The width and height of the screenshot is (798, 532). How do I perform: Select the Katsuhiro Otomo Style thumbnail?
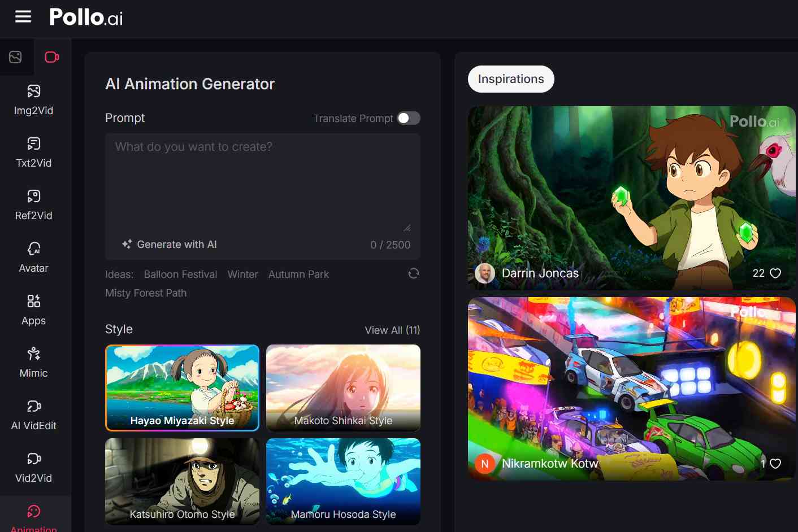pos(182,481)
